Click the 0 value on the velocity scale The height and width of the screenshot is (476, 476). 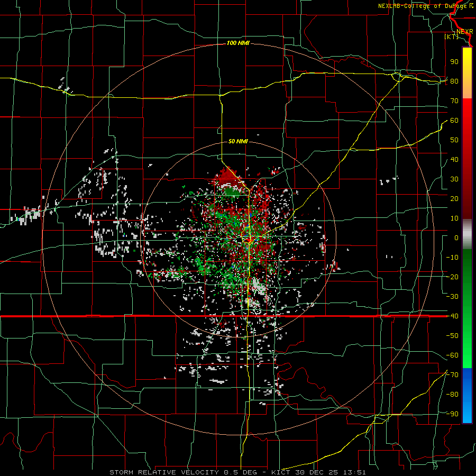456,238
